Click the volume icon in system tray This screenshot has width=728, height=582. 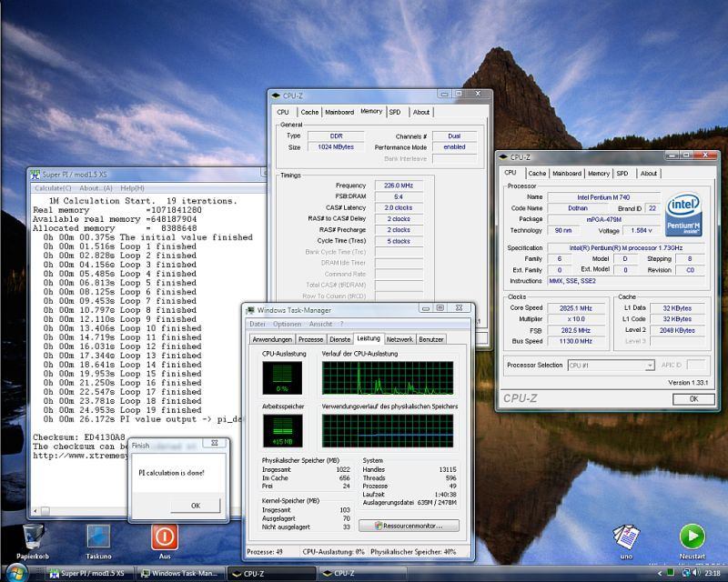pyautogui.click(x=696, y=573)
